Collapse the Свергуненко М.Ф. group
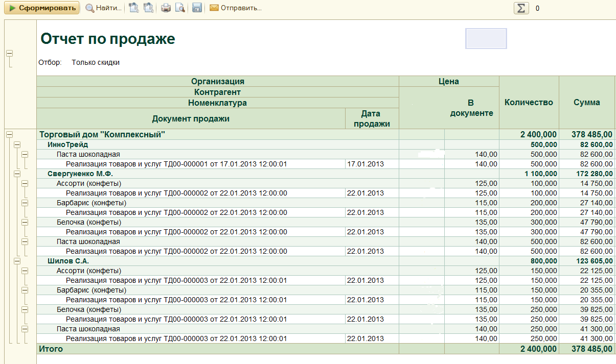Screen dimensions: 616x364 coord(17,174)
